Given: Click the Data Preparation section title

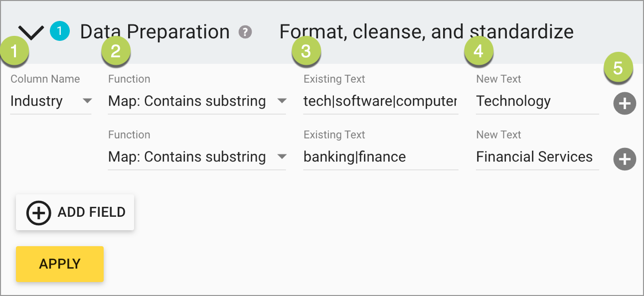Looking at the screenshot, I should (x=155, y=32).
